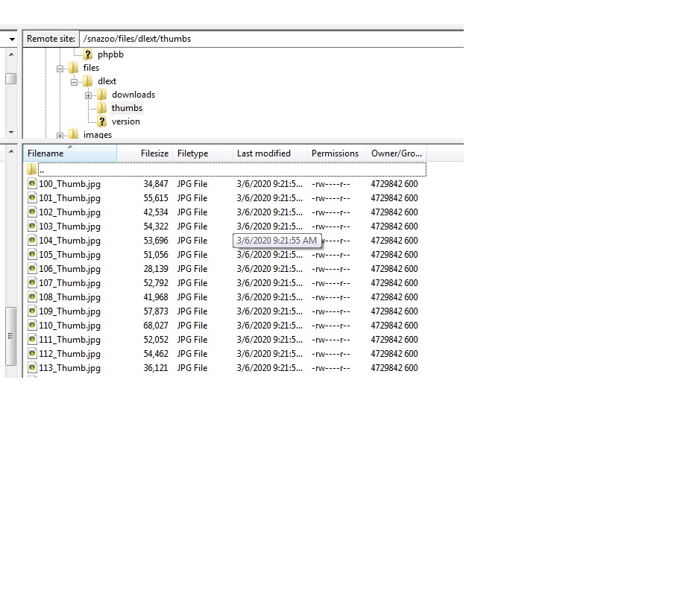The image size is (700, 596).
Task: Select the 104_Thumb.jpg file icon
Action: (32, 241)
